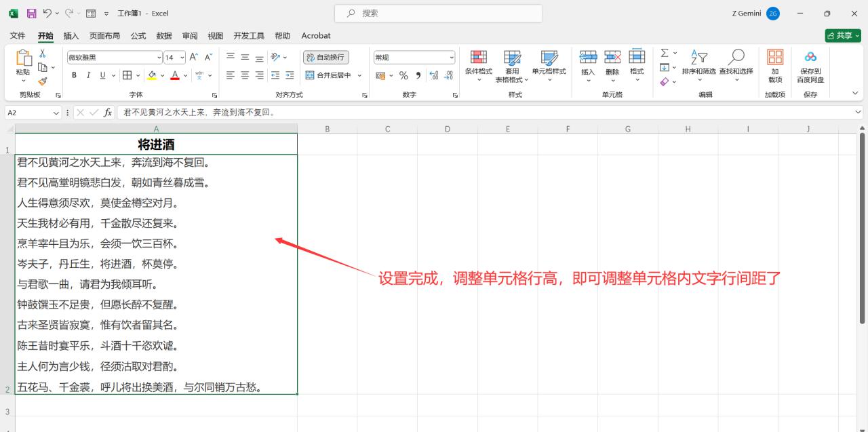Image resolution: width=868 pixels, height=432 pixels.
Task: Click the Bottom Align icon
Action: click(x=259, y=58)
